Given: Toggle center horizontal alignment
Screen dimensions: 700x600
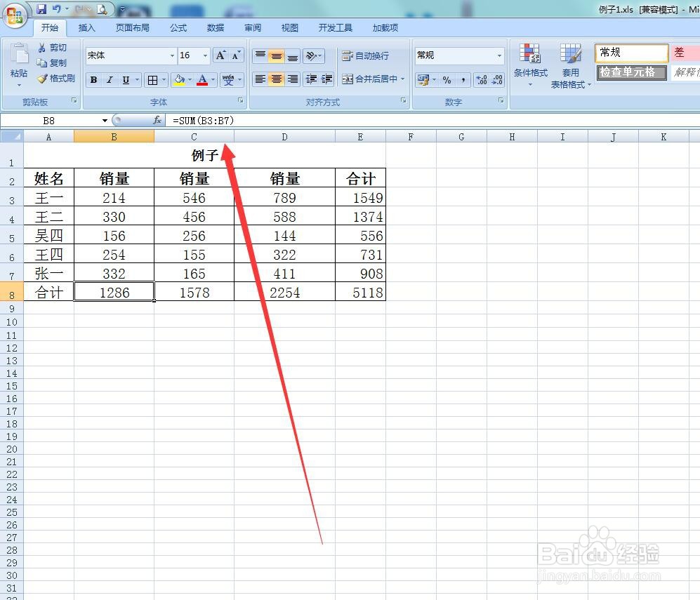Looking at the screenshot, I should tap(277, 79).
